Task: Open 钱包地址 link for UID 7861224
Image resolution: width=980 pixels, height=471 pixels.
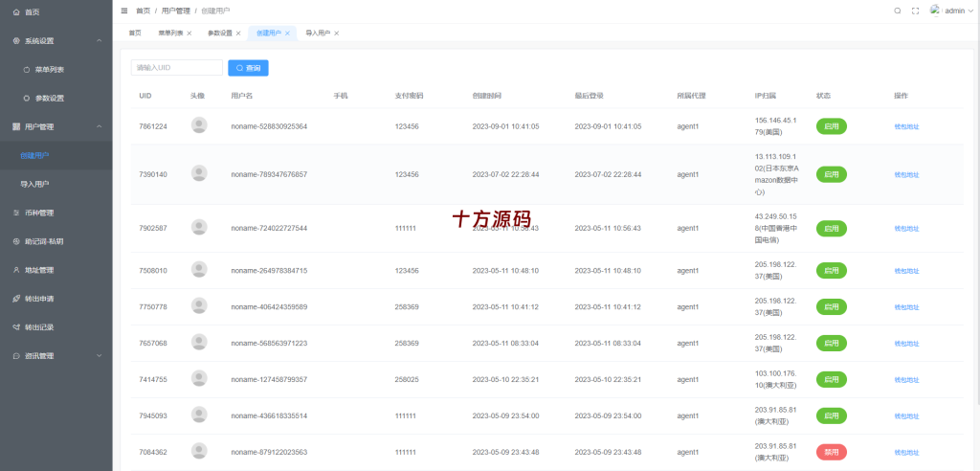Action: point(906,126)
